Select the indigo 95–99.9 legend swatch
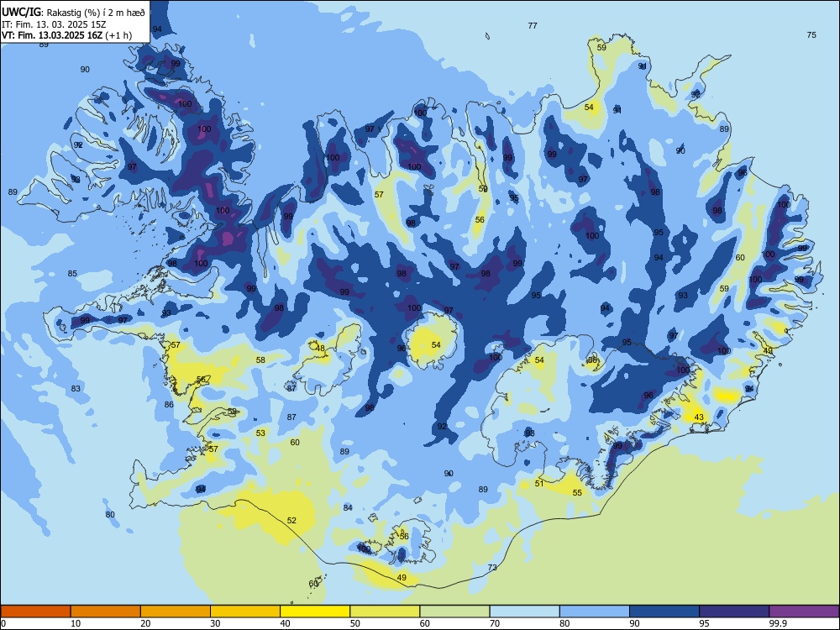This screenshot has width=840, height=630. pyautogui.click(x=734, y=612)
